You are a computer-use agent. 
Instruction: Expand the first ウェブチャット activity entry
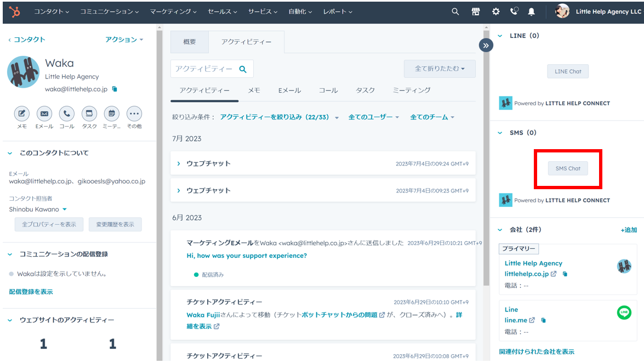click(179, 163)
